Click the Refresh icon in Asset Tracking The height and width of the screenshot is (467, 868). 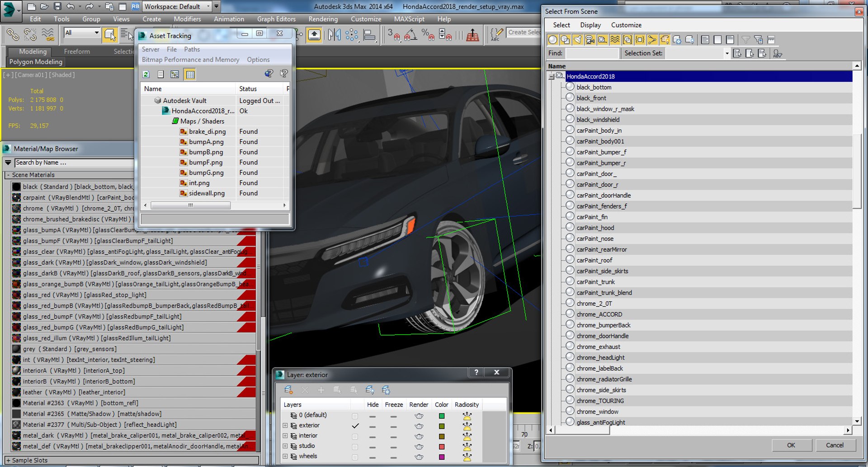tap(146, 75)
